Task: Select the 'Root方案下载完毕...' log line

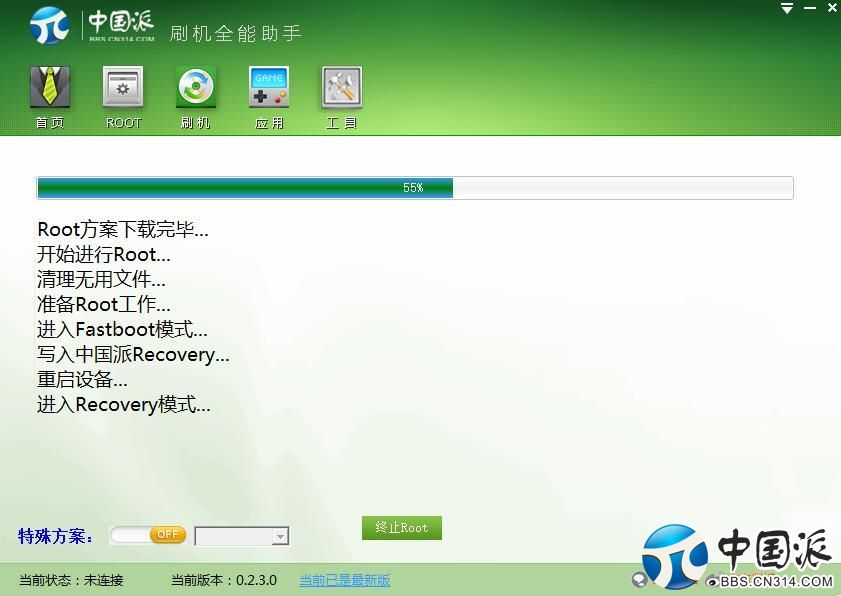Action: 123,230
